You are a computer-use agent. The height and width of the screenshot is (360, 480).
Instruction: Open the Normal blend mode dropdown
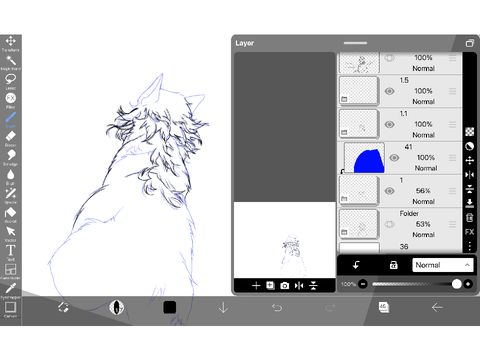point(443,265)
